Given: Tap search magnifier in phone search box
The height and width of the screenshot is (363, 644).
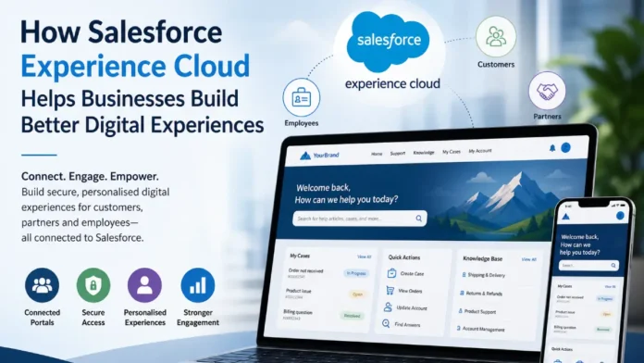Looking at the screenshot, I should [613, 266].
